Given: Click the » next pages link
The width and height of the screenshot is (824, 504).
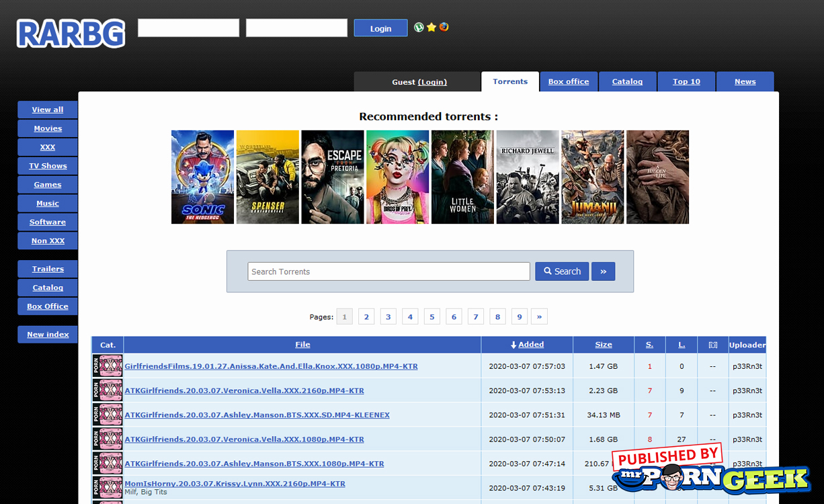Looking at the screenshot, I should click(x=539, y=317).
